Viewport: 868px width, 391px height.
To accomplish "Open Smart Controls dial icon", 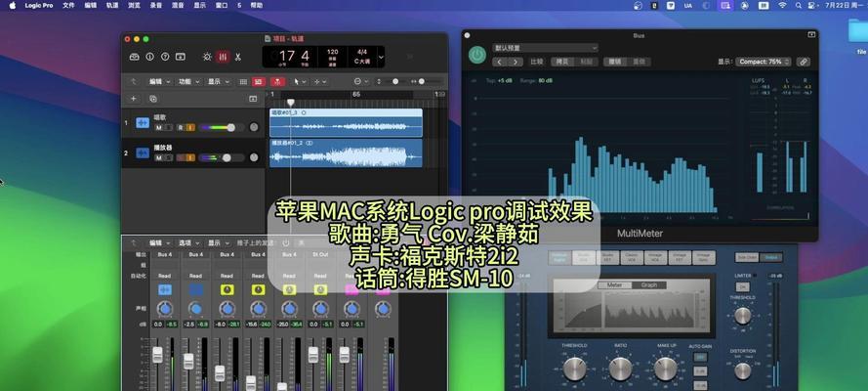I will 207,57.
